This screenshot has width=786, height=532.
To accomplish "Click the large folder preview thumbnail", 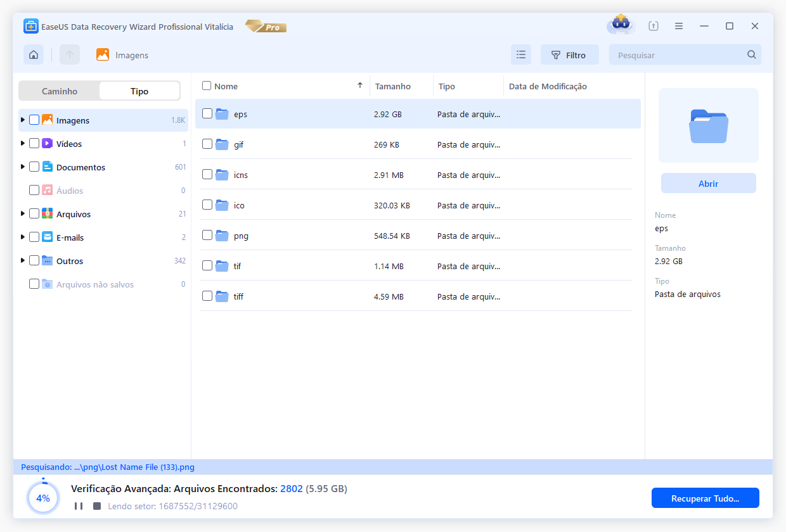I will [709, 125].
